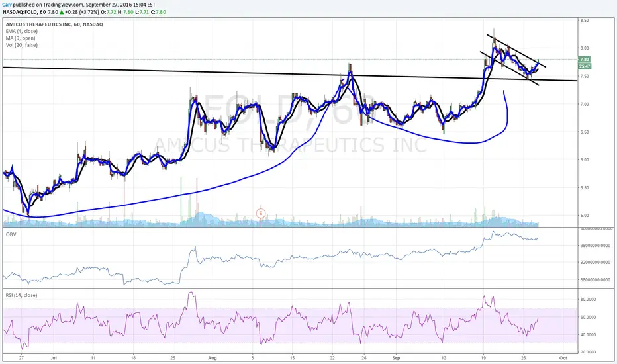Viewport: 617px width, 364px height.
Task: Click the 88000000.0000 OBV axis label
Action: pos(595,280)
